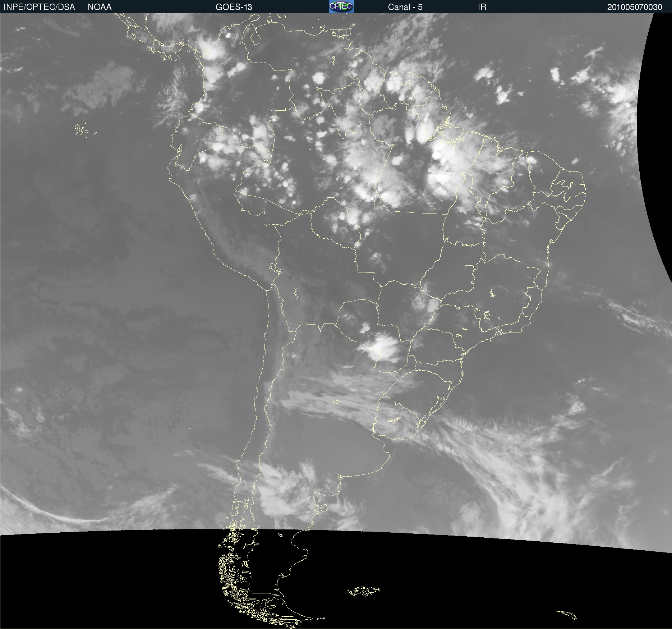Click the 201005070030 timestamp
The width and height of the screenshot is (672, 629).
pyautogui.click(x=635, y=7)
